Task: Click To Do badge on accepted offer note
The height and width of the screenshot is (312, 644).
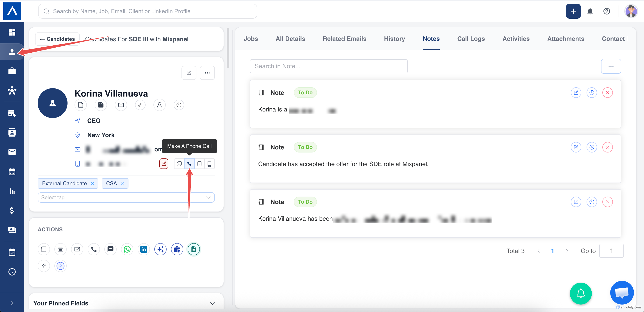Action: click(305, 147)
